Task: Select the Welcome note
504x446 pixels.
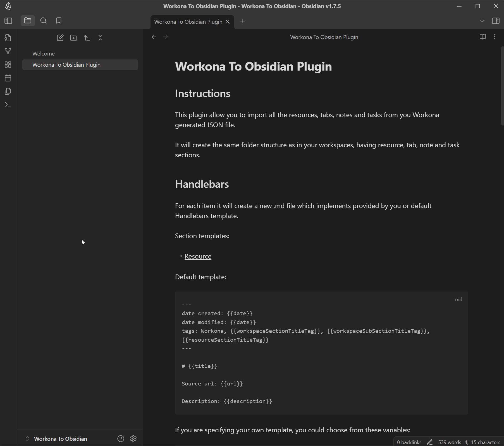Action: coord(80,54)
